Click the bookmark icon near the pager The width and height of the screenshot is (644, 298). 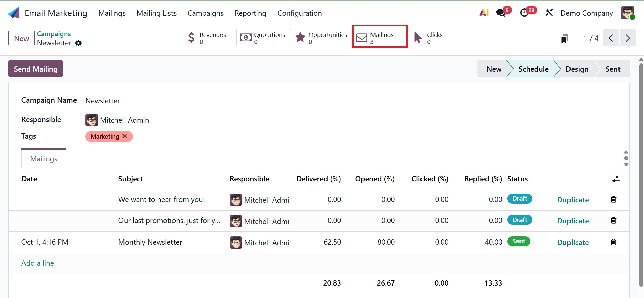tap(565, 39)
